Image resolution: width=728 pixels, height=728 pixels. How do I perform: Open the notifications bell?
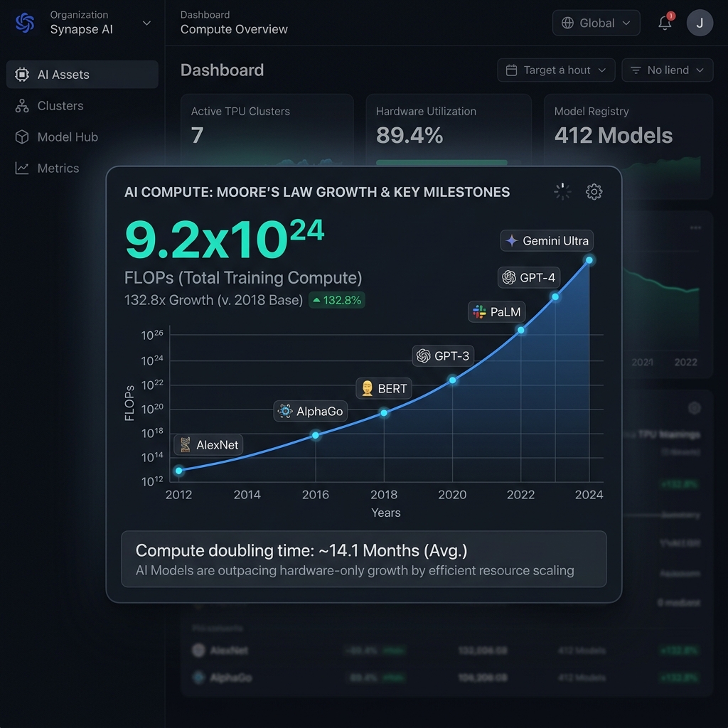click(x=665, y=22)
